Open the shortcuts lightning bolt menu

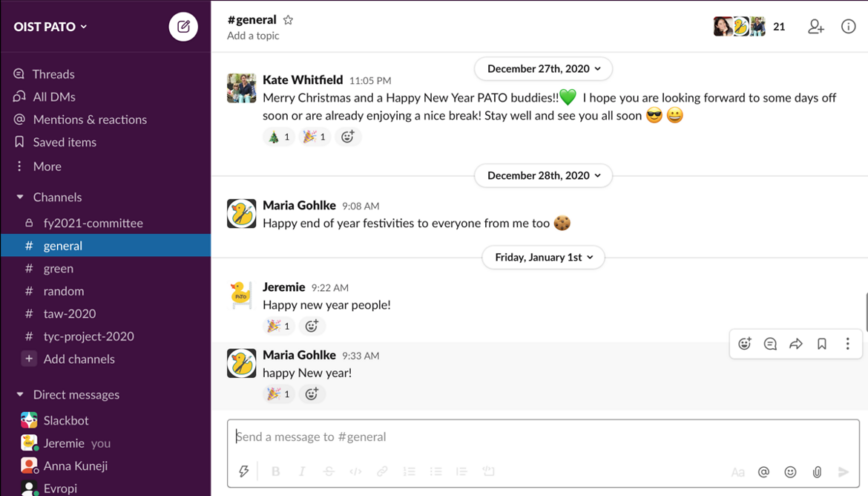click(x=244, y=471)
